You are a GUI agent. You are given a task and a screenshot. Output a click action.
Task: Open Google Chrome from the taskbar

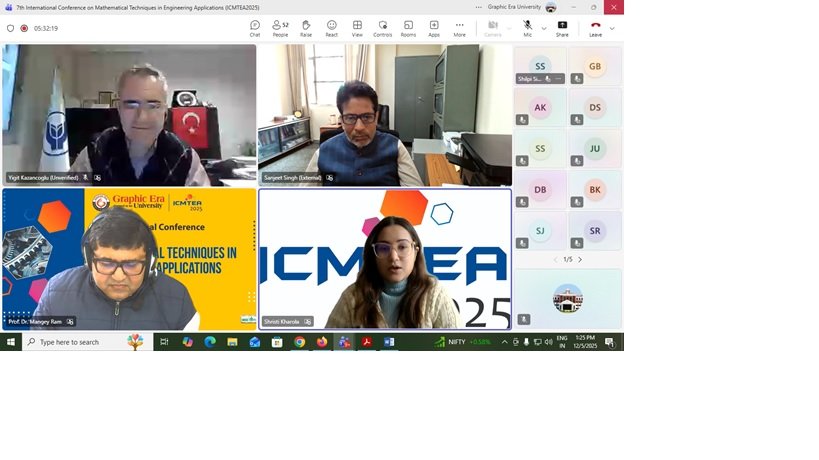299,342
